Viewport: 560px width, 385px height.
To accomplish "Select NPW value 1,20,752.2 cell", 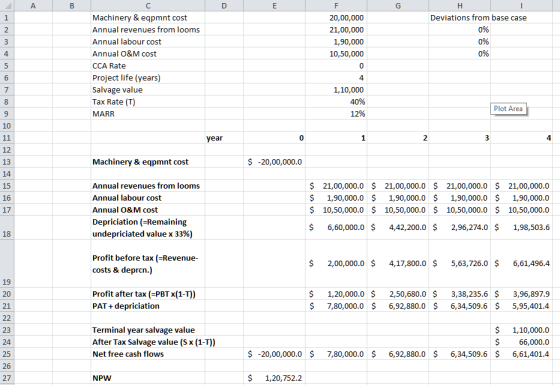I will pyautogui.click(x=274, y=378).
